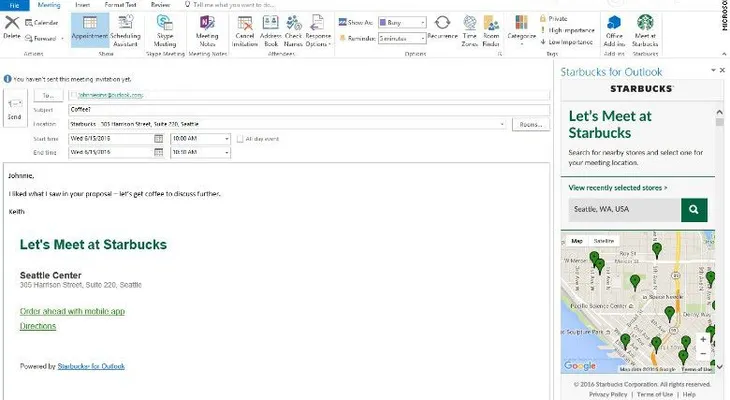Set Low Importance flag
Viewport: 730px width, 400px height.
pyautogui.click(x=566, y=42)
